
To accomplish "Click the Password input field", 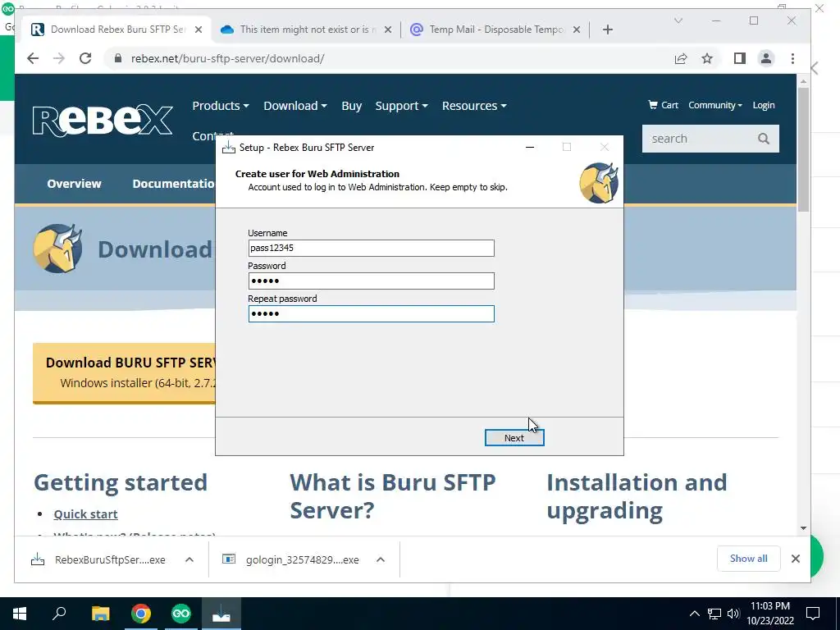I will pos(371,281).
